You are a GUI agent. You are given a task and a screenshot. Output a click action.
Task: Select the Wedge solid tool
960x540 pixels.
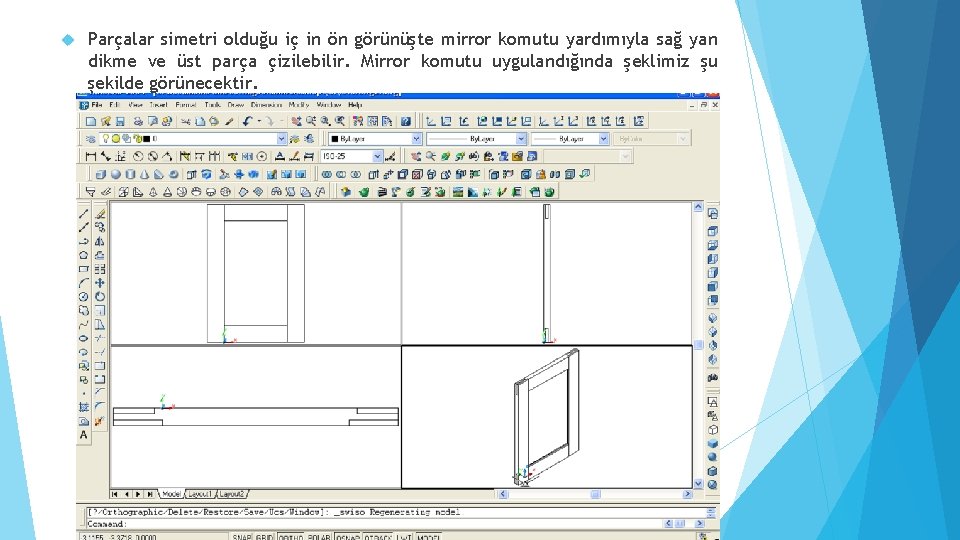tap(159, 174)
